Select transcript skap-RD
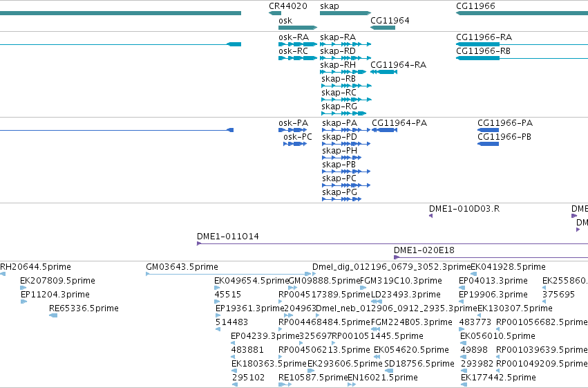Screen dimensions: 588x388 tap(345, 58)
